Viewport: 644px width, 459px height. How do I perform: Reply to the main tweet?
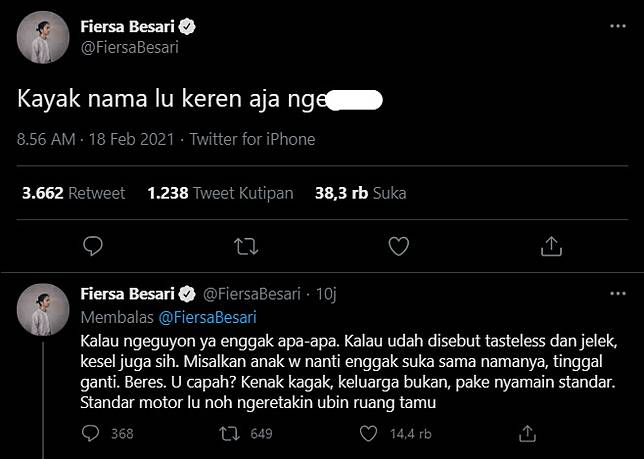point(92,245)
